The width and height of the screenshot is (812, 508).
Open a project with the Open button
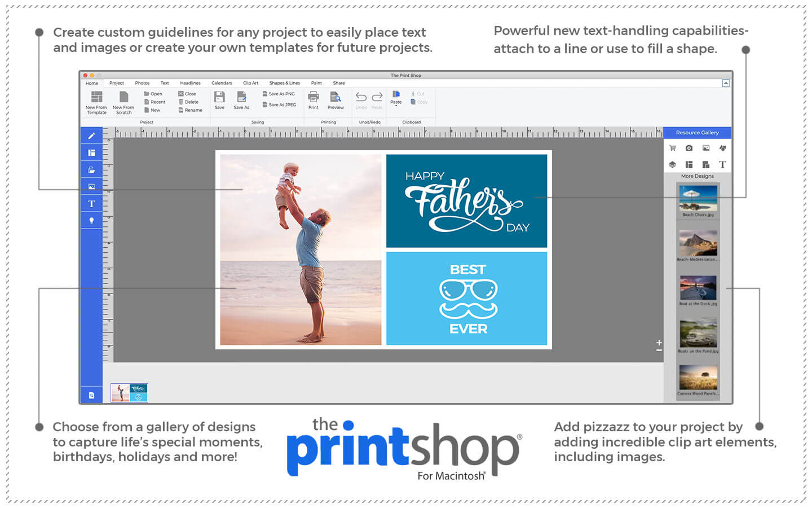pyautogui.click(x=153, y=94)
